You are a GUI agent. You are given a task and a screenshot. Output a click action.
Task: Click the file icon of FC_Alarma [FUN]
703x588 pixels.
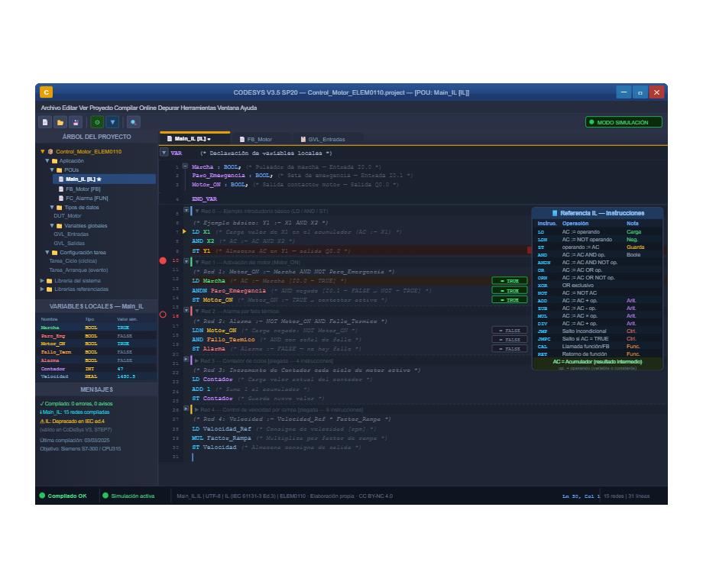click(x=61, y=198)
